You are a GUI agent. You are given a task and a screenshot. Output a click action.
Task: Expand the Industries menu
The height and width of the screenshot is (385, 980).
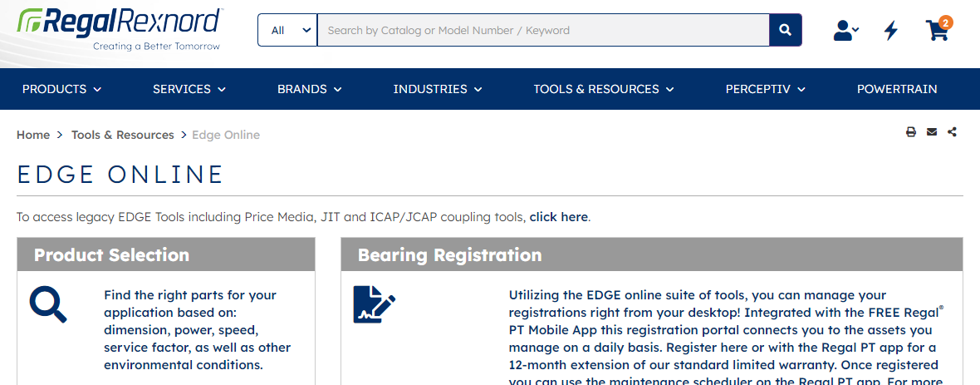[x=438, y=89]
